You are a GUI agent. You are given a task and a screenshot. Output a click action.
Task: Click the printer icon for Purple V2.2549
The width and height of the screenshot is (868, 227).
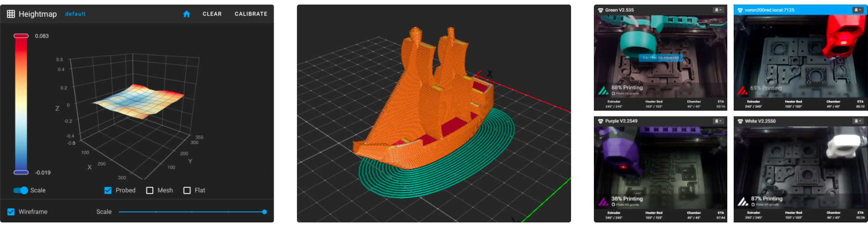pyautogui.click(x=600, y=121)
